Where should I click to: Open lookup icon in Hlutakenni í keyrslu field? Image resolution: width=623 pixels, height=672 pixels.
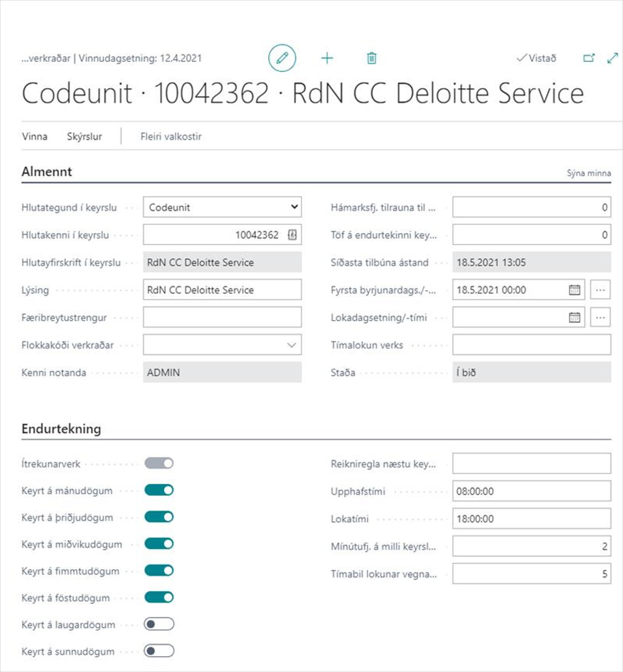292,235
